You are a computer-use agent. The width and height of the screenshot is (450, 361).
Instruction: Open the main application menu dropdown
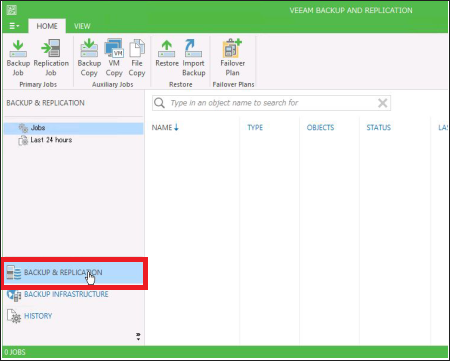pyautogui.click(x=14, y=26)
